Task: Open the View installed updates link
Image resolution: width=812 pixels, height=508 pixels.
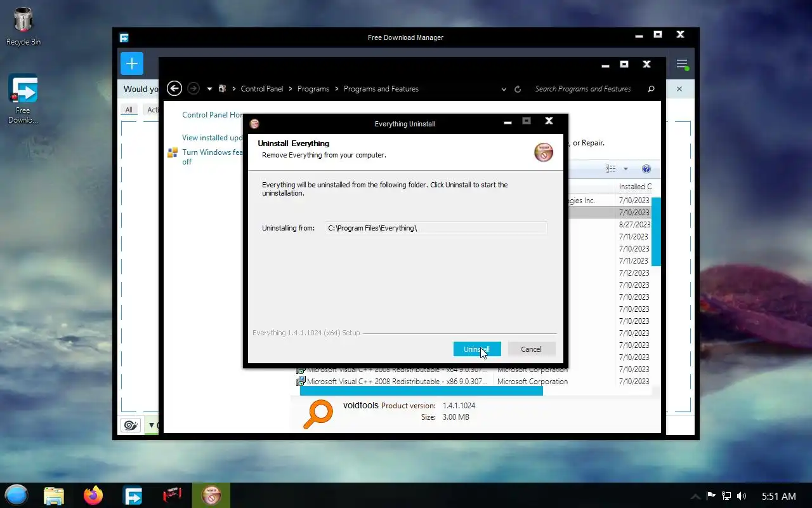Action: point(213,138)
